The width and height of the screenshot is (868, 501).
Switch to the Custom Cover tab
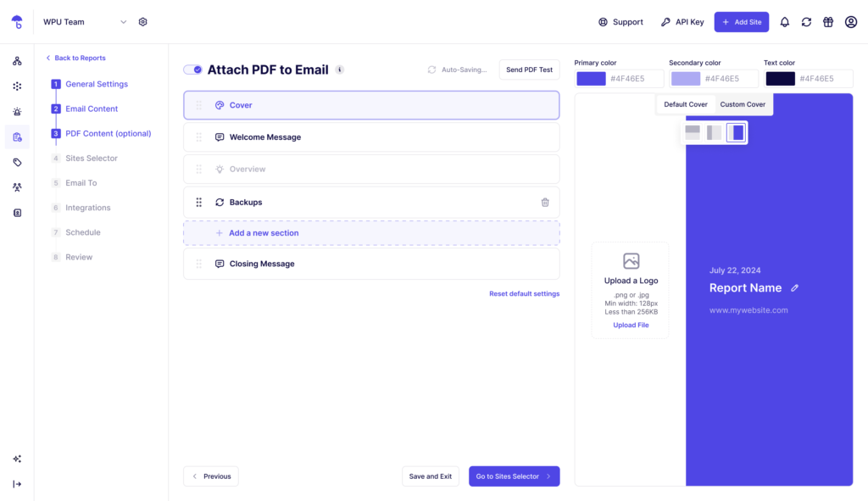click(x=743, y=104)
